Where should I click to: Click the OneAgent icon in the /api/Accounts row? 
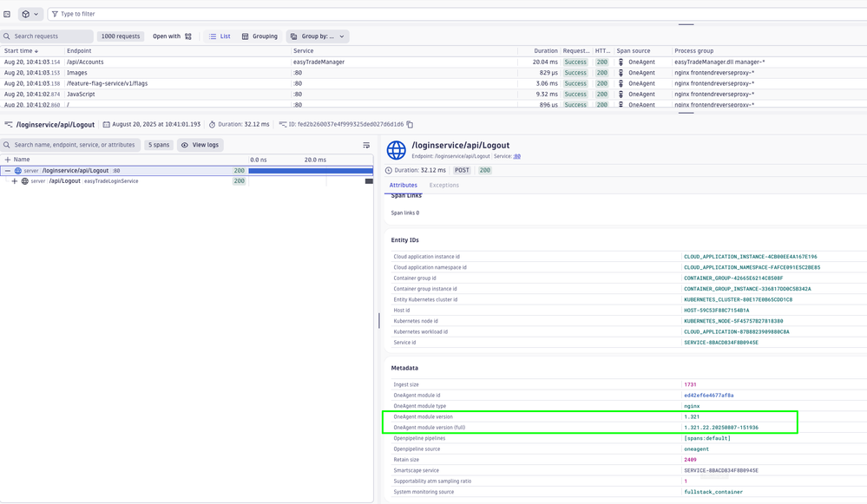point(621,62)
